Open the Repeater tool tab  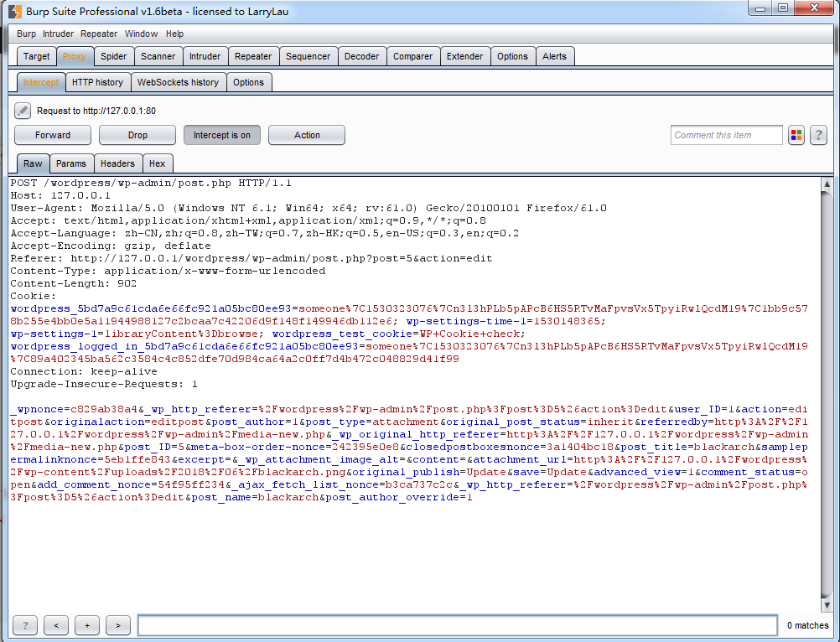pos(253,56)
